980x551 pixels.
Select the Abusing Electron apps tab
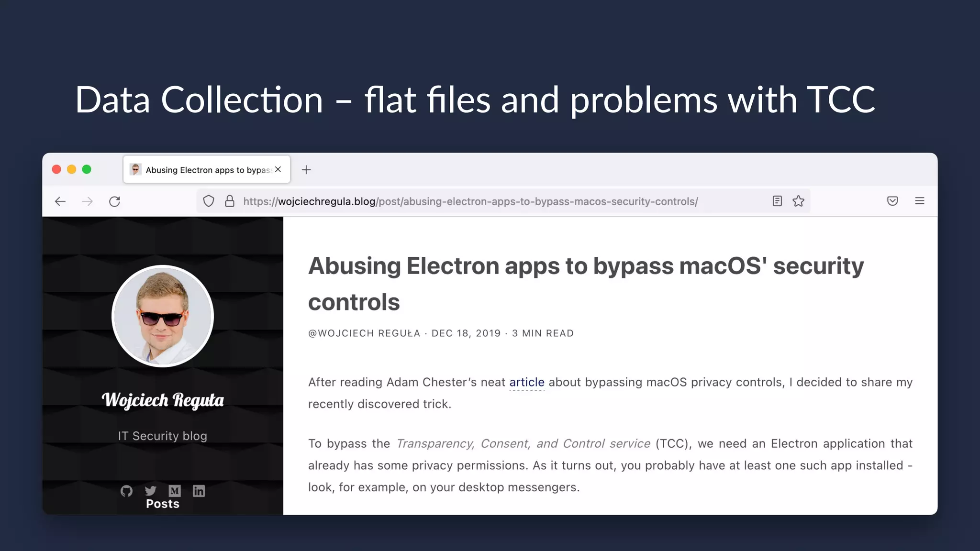(207, 169)
